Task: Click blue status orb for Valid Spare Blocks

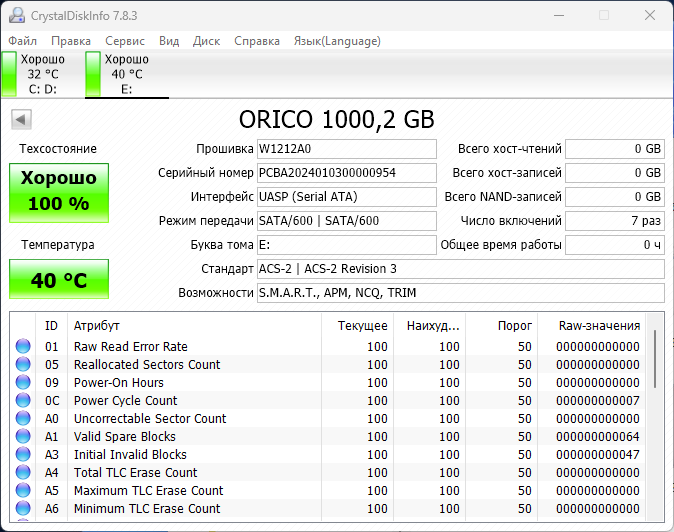Action: (23, 437)
